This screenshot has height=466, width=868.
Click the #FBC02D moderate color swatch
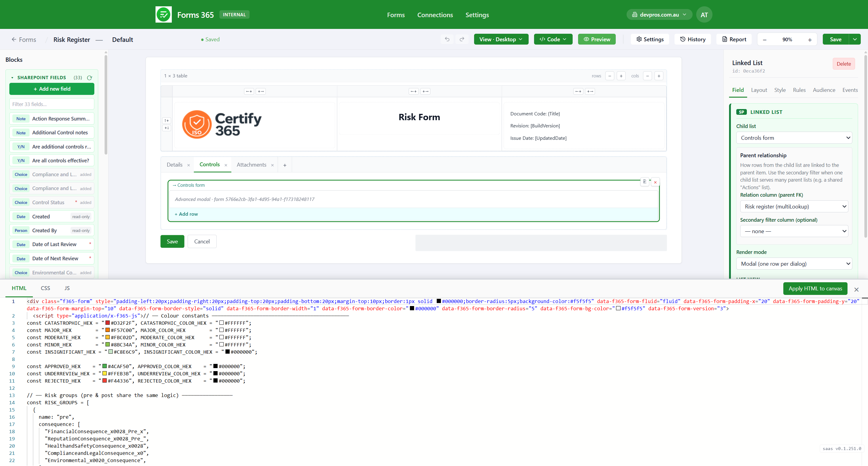click(108, 337)
